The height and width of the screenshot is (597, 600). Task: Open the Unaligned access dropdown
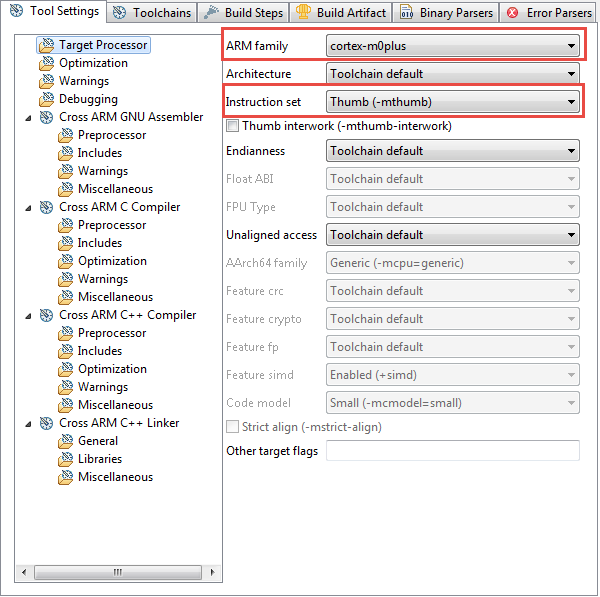pos(453,235)
